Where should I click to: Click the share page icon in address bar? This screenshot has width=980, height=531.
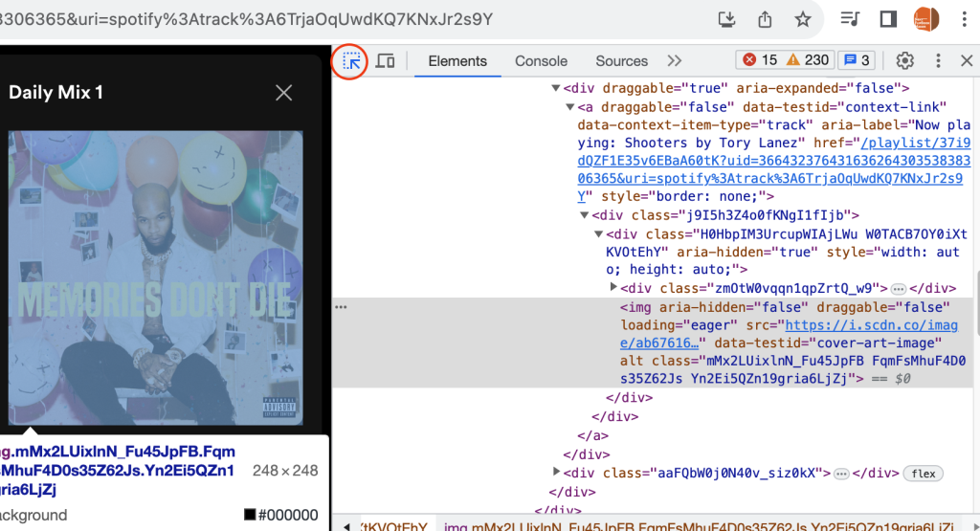pyautogui.click(x=765, y=19)
